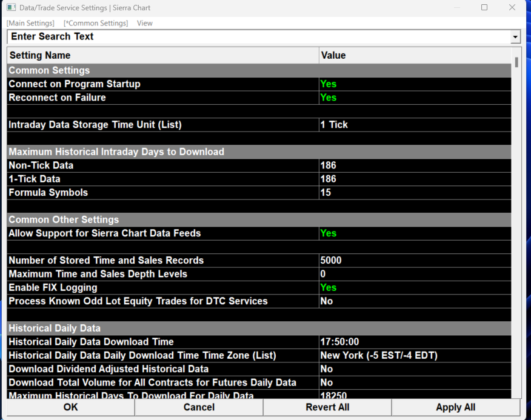
Task: Select the Enable FIX Logging label
Action: 53,287
